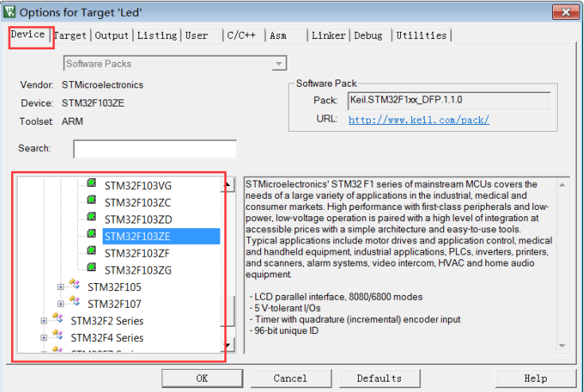Click the series icon beside STM32F4 Series
Viewport: 584px width, 392px height.
pos(58,335)
